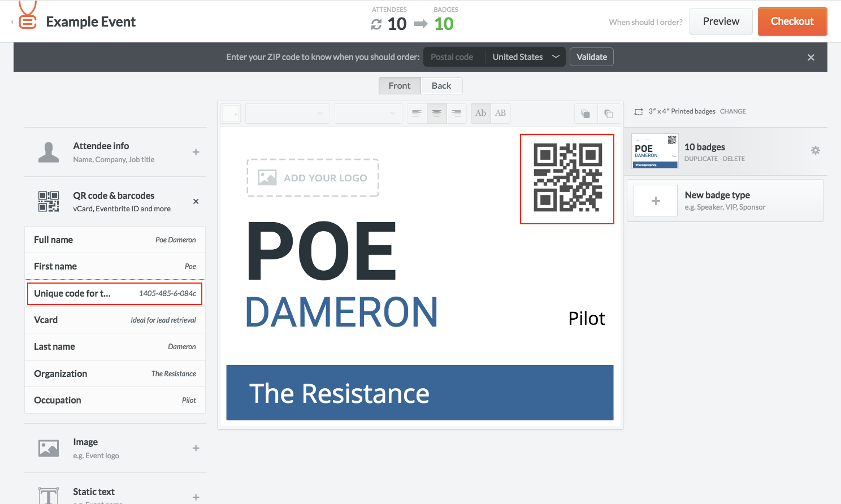Open the text color picker swatch
The image size is (841, 504).
[x=231, y=114]
